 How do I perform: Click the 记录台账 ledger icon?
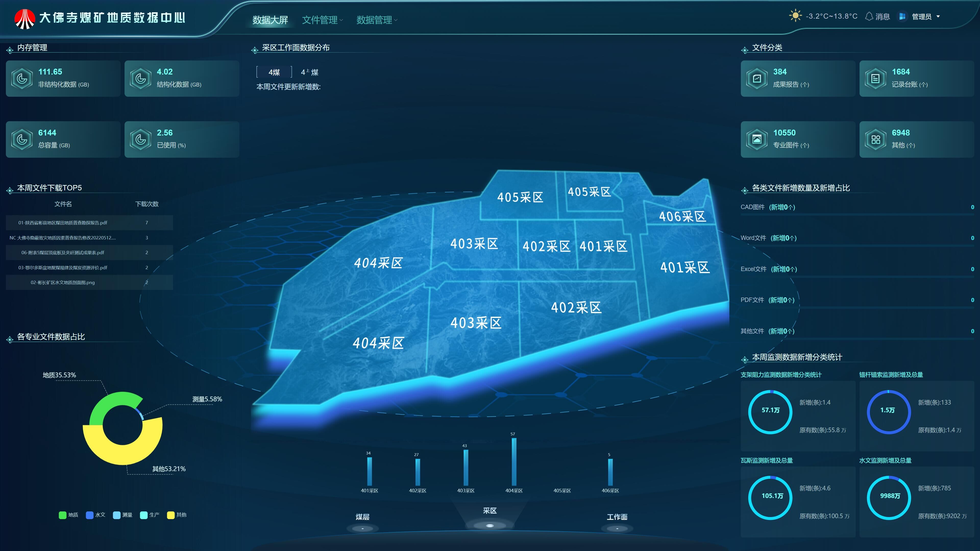[875, 78]
